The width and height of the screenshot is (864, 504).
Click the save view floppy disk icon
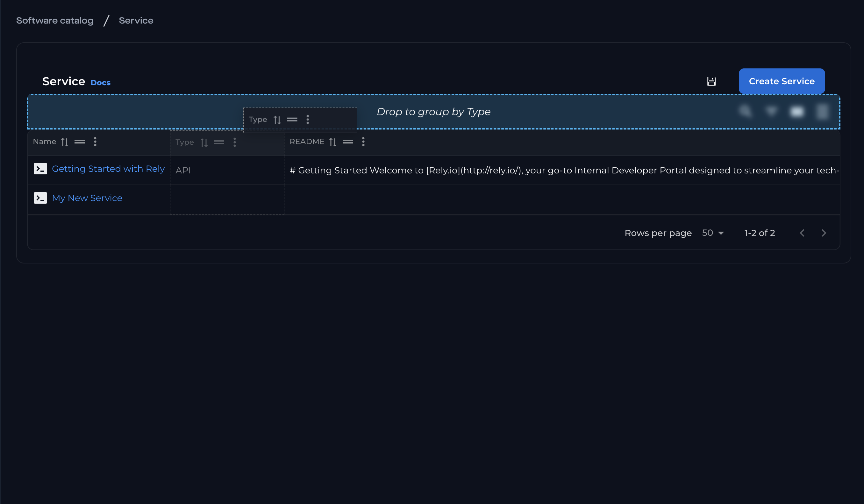click(x=711, y=81)
